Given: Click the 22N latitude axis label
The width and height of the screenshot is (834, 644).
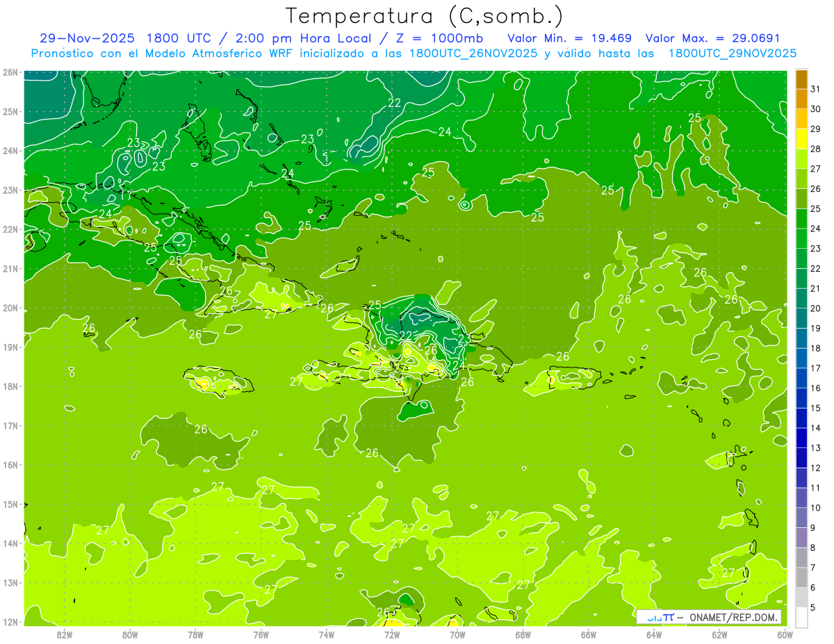Looking at the screenshot, I should [10, 229].
